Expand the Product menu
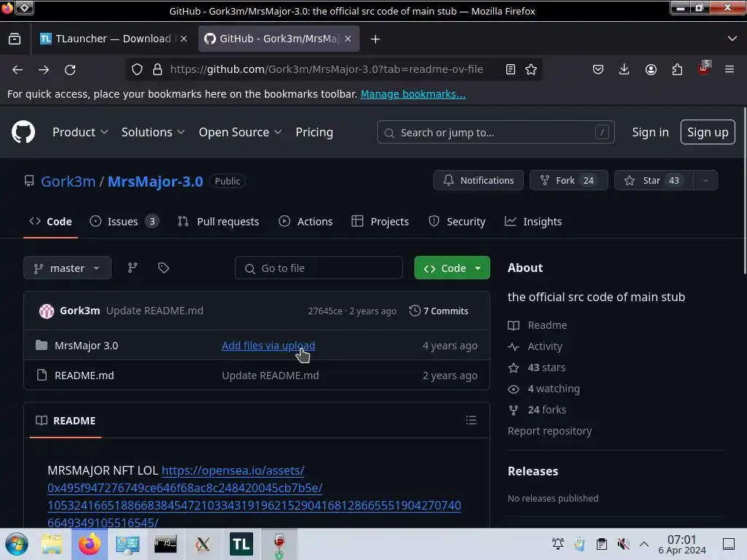The image size is (747, 560). 80,132
